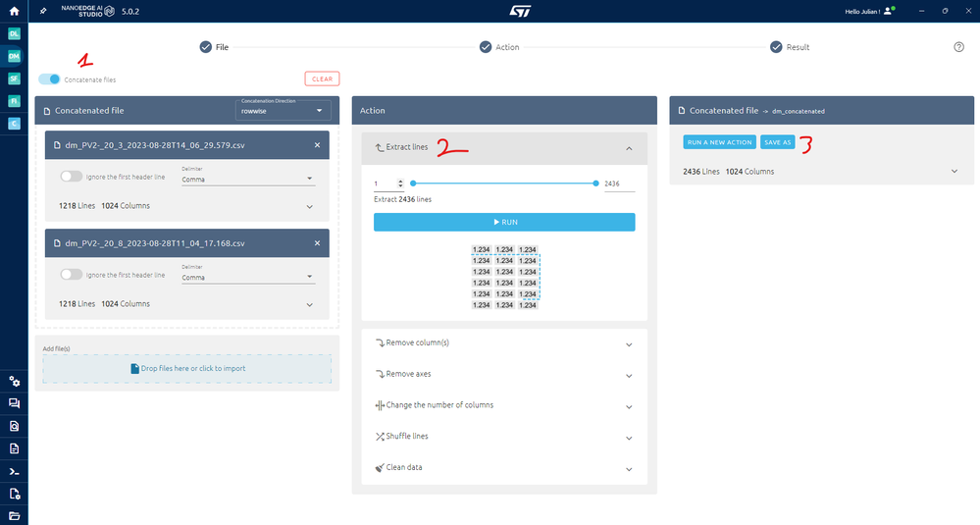Open Delimiter dropdown for dm_PV2-_20_3 file

[x=248, y=179]
